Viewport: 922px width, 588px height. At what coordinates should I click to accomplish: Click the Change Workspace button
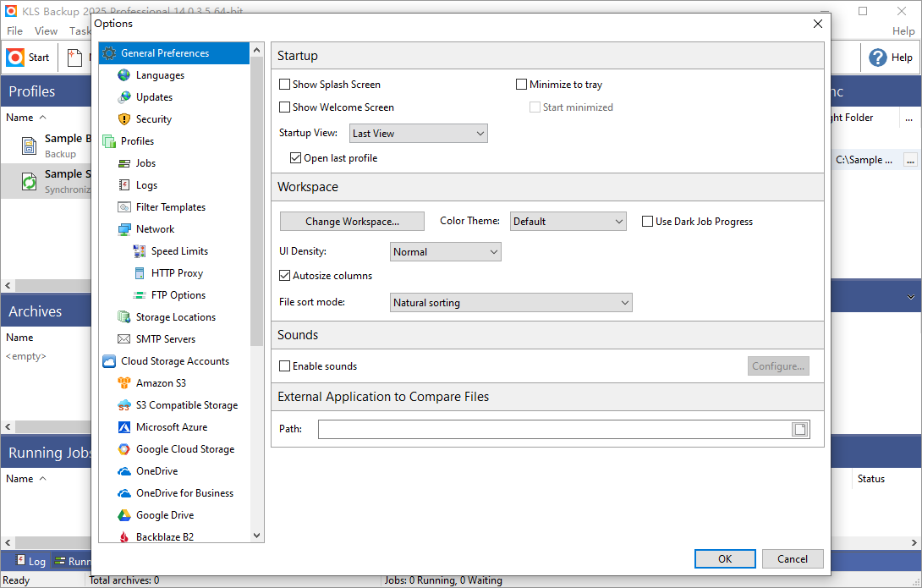click(x=352, y=222)
